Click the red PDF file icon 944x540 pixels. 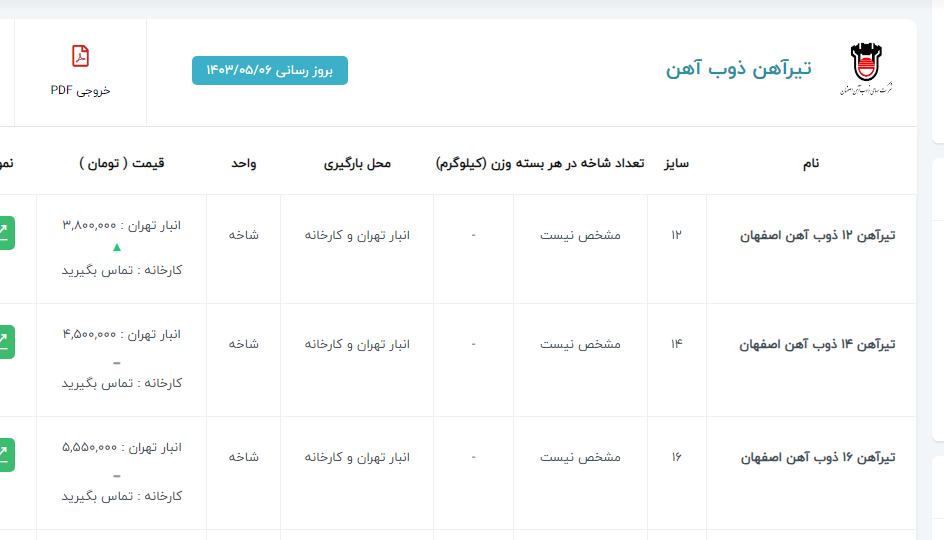80,56
